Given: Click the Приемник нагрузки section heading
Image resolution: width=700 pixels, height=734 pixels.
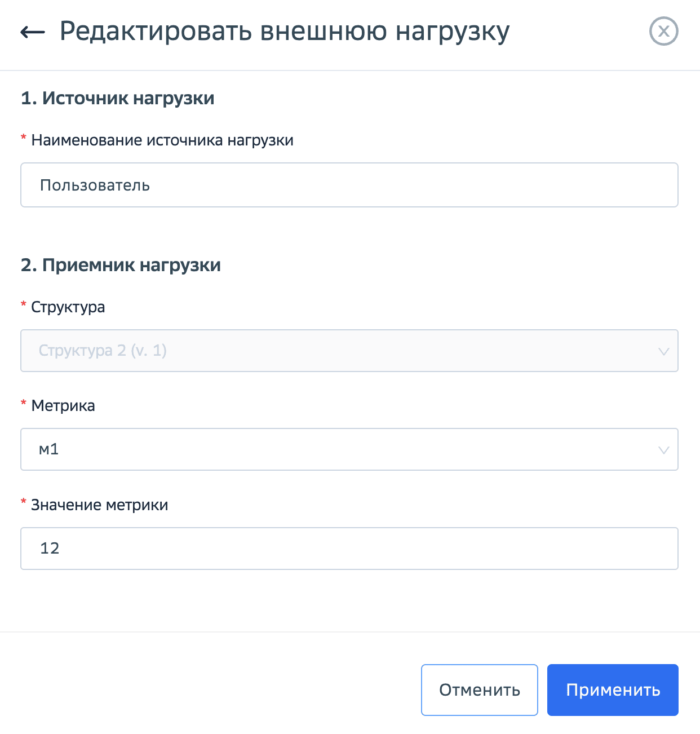Looking at the screenshot, I should pos(121,264).
